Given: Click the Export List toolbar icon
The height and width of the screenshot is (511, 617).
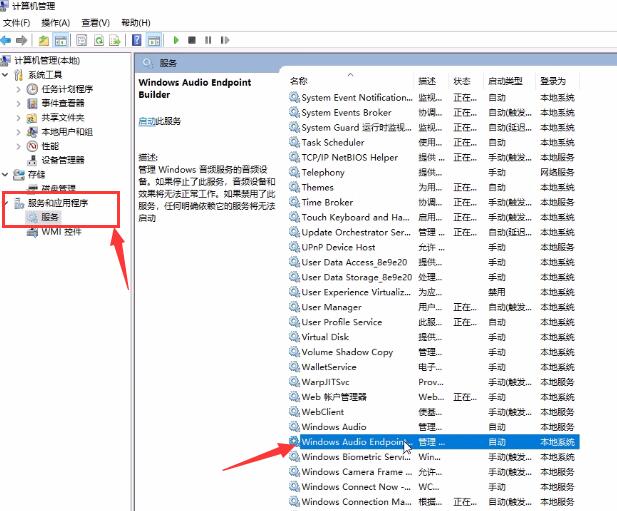Looking at the screenshot, I should (x=115, y=40).
